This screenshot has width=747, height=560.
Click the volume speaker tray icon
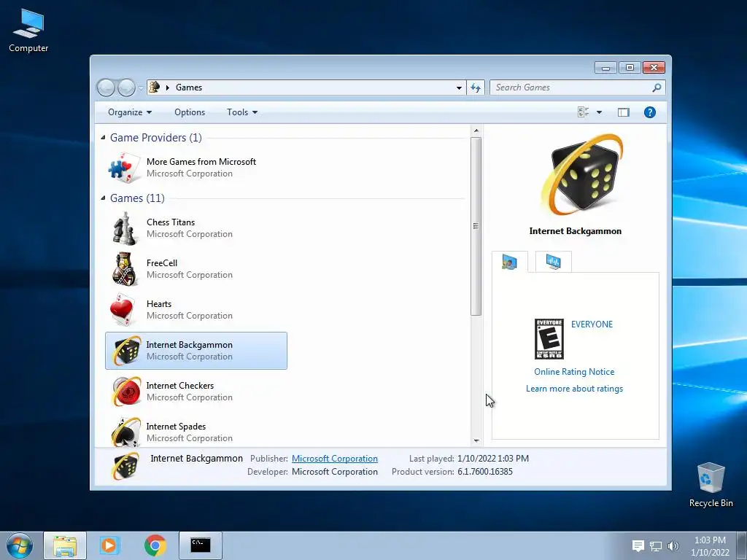673,545
